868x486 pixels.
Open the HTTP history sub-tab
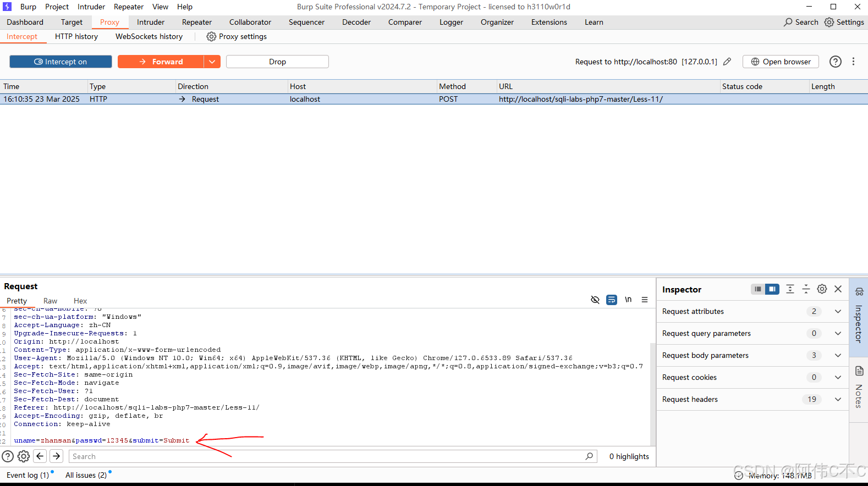tap(76, 36)
